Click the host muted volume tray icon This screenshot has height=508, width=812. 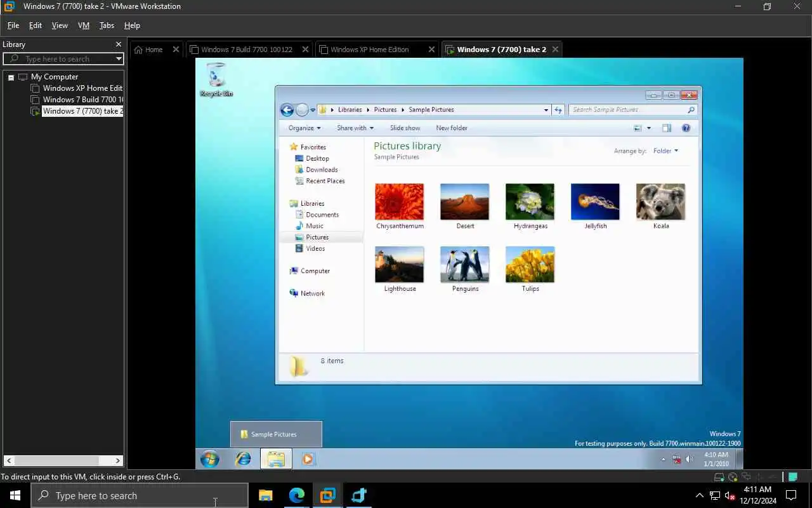tap(730, 495)
